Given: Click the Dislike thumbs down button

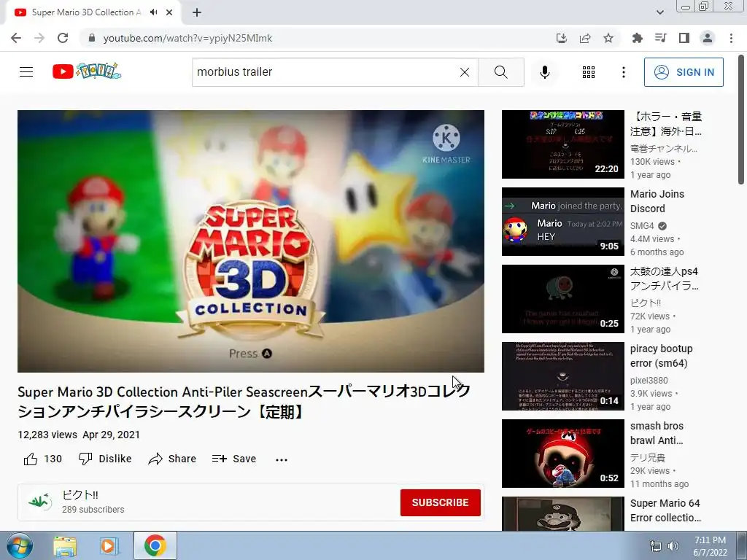Looking at the screenshot, I should click(x=105, y=459).
